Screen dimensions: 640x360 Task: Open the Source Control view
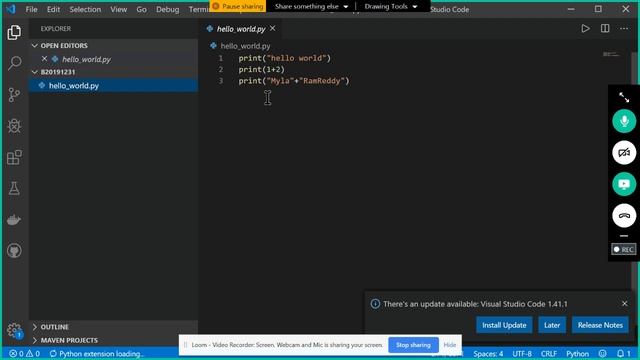tap(14, 95)
